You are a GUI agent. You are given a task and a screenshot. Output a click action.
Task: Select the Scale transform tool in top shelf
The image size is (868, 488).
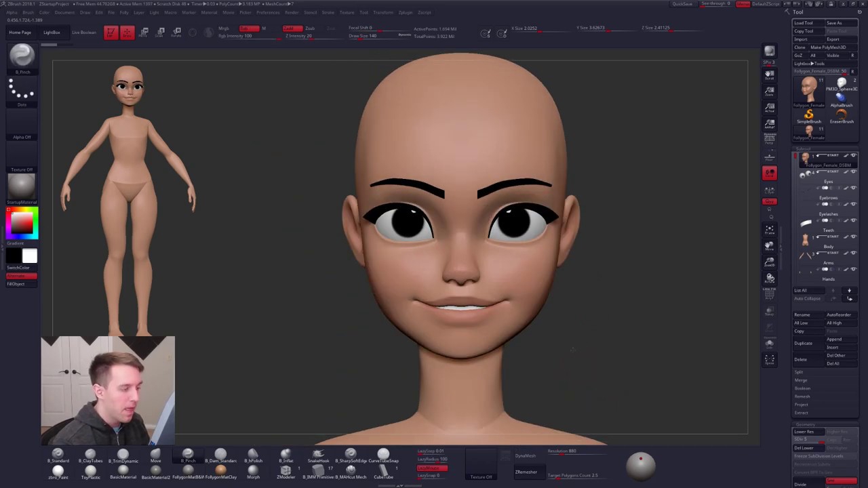pos(161,33)
